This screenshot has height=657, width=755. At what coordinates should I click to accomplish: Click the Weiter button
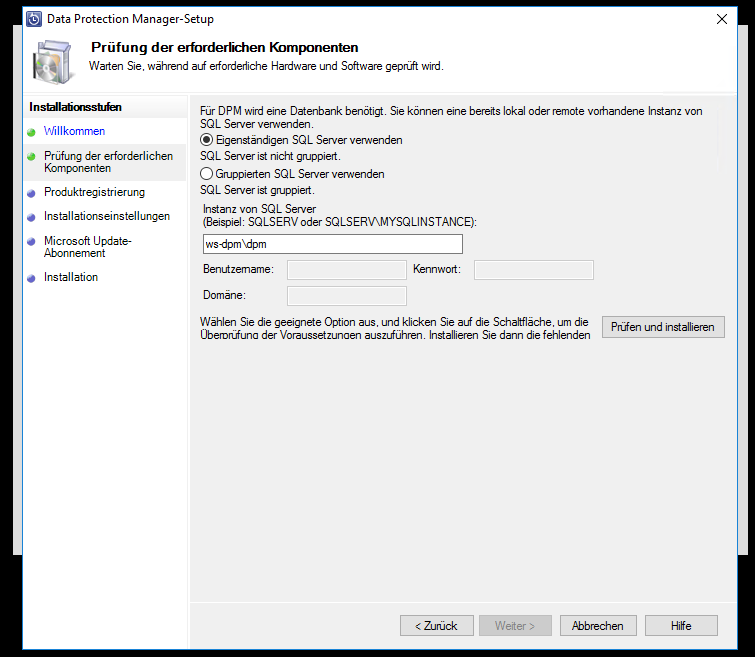[x=515, y=626]
